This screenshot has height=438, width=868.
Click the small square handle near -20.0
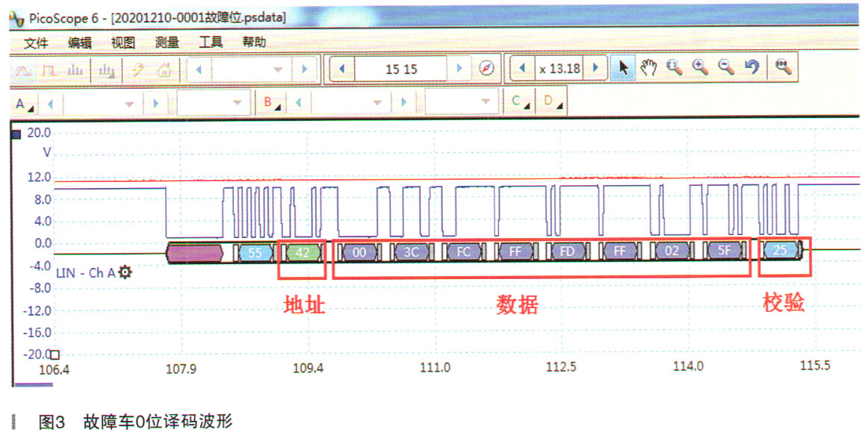[x=55, y=354]
